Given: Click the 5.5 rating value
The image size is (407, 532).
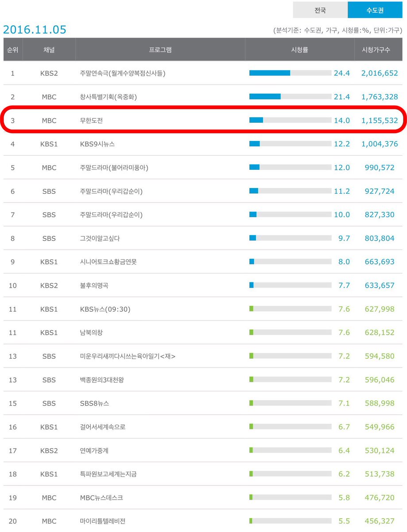Looking at the screenshot, I should [x=344, y=521].
